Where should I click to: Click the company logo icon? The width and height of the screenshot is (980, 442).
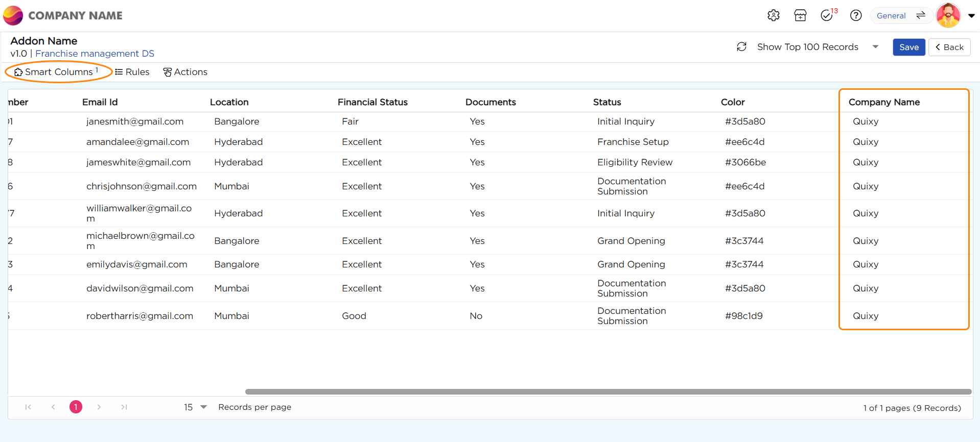coord(13,15)
